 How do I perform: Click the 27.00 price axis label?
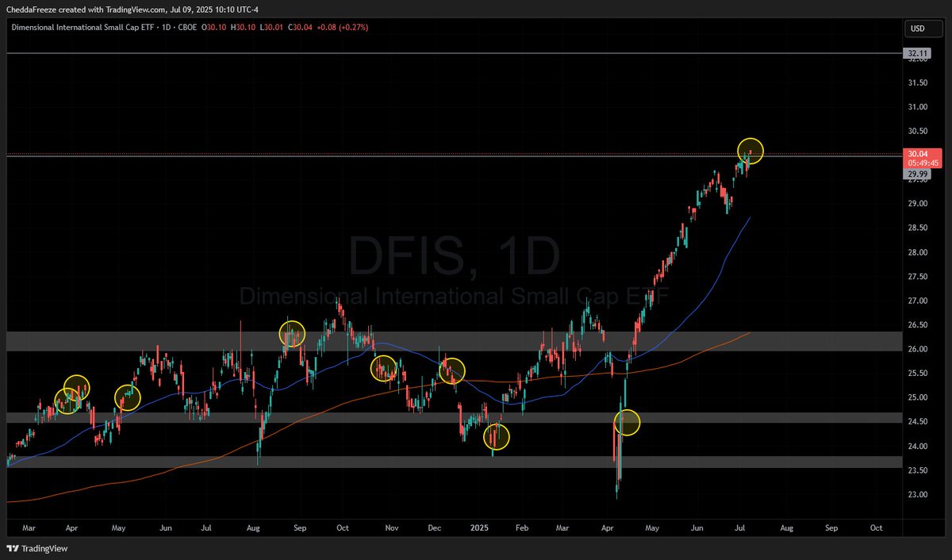(918, 301)
